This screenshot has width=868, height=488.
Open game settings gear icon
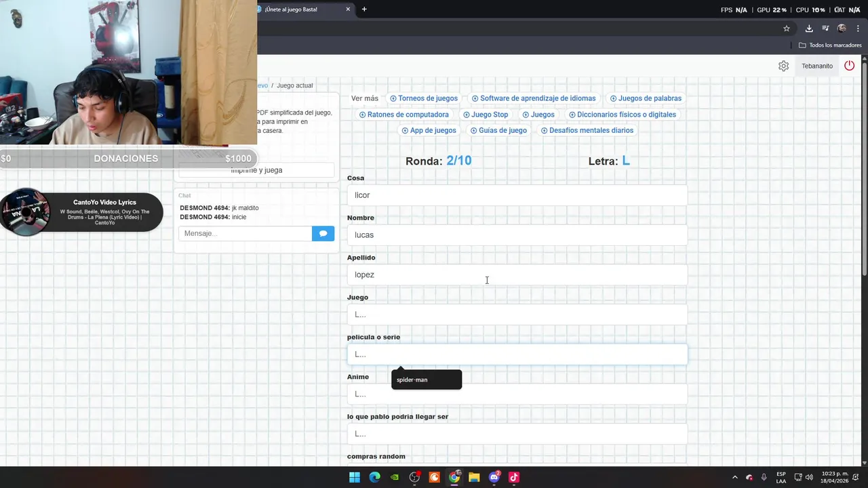(x=783, y=66)
